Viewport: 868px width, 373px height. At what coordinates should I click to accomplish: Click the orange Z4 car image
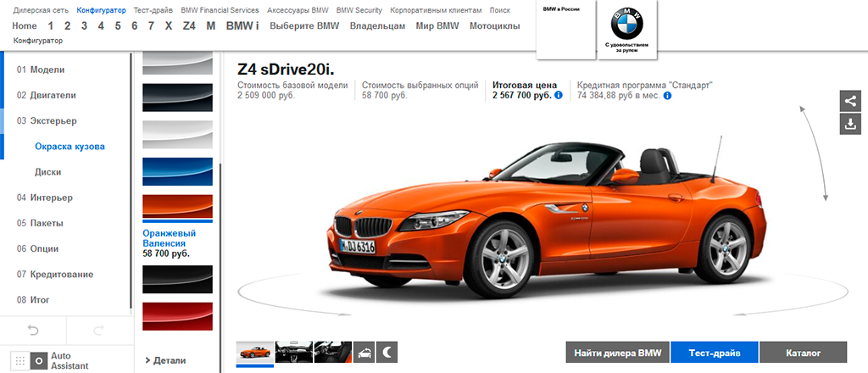(548, 219)
